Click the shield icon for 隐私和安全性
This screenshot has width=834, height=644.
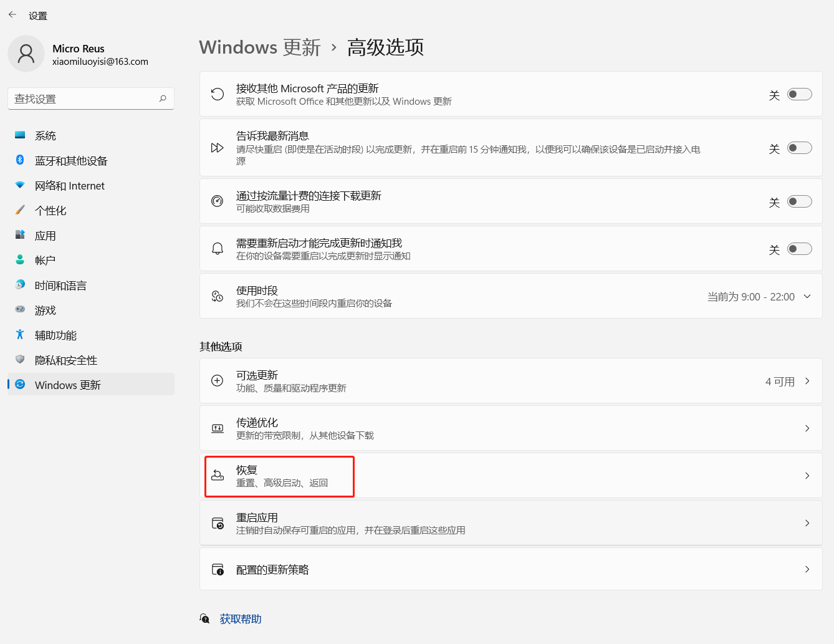tap(20, 360)
